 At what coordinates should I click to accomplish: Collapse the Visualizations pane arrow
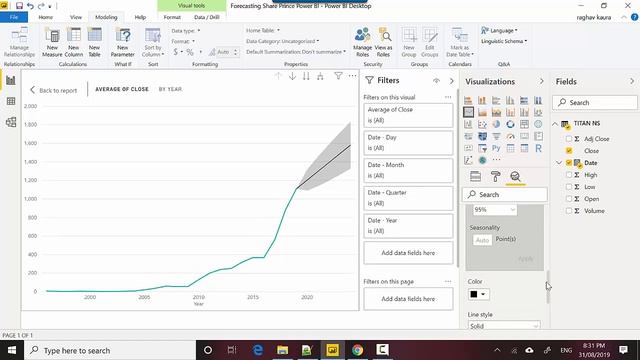click(x=542, y=81)
